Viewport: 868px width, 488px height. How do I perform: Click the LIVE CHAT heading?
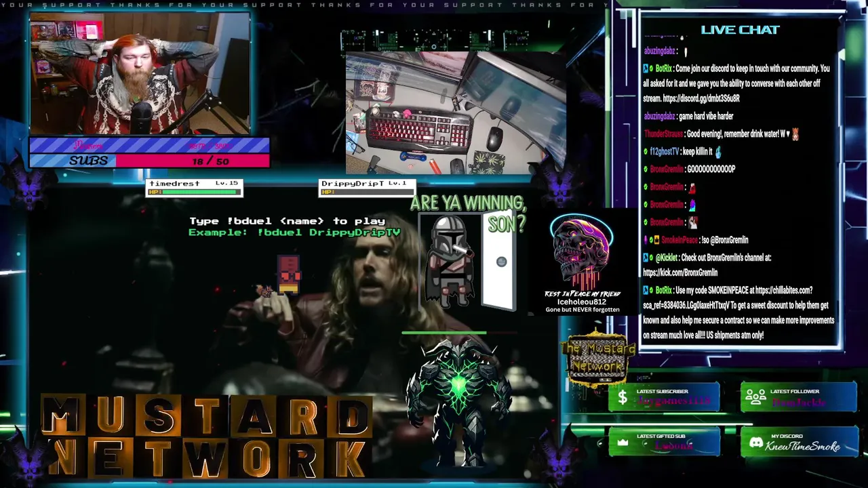(x=740, y=30)
